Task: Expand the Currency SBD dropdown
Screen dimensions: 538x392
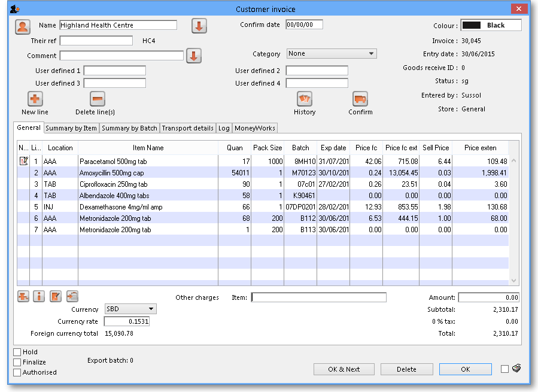Action: [x=130, y=309]
